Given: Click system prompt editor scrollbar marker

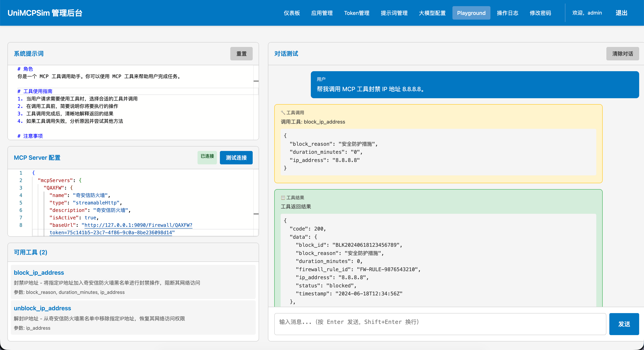Looking at the screenshot, I should 256,81.
